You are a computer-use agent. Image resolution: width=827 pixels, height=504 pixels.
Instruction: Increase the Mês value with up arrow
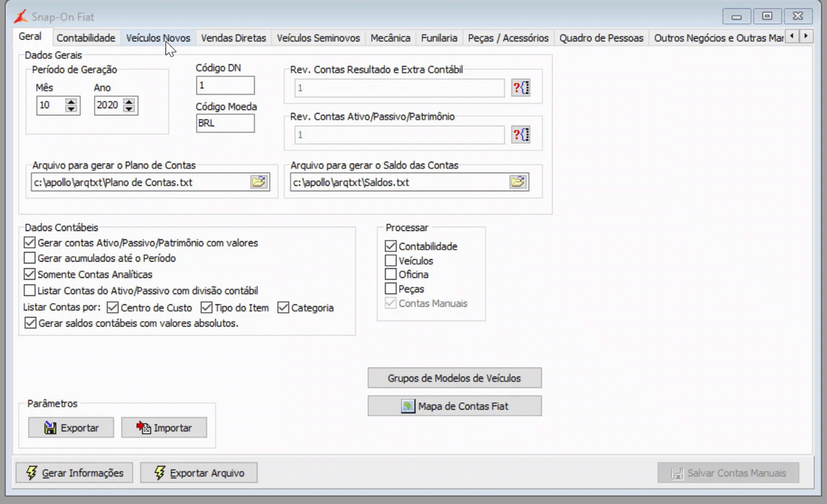pyautogui.click(x=71, y=101)
